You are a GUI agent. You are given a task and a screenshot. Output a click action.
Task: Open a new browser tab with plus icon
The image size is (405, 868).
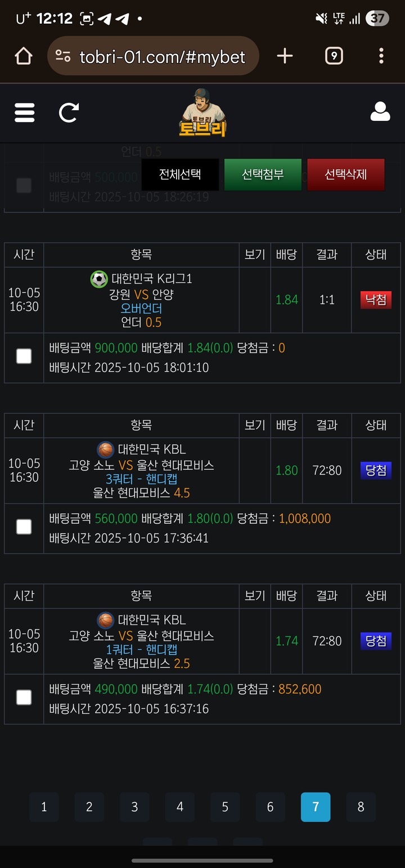click(x=285, y=56)
